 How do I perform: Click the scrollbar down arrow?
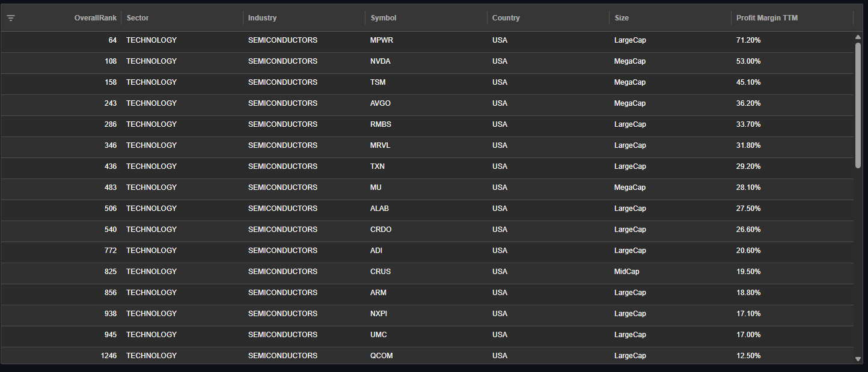pyautogui.click(x=858, y=359)
